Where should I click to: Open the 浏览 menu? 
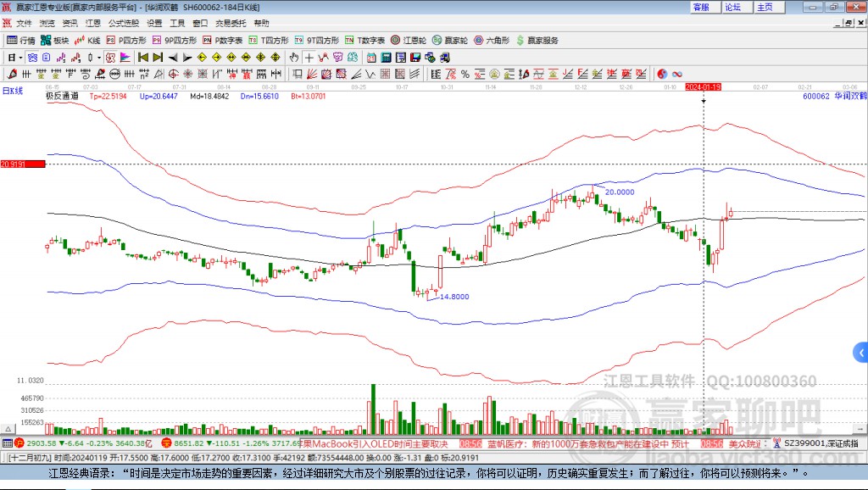(47, 23)
